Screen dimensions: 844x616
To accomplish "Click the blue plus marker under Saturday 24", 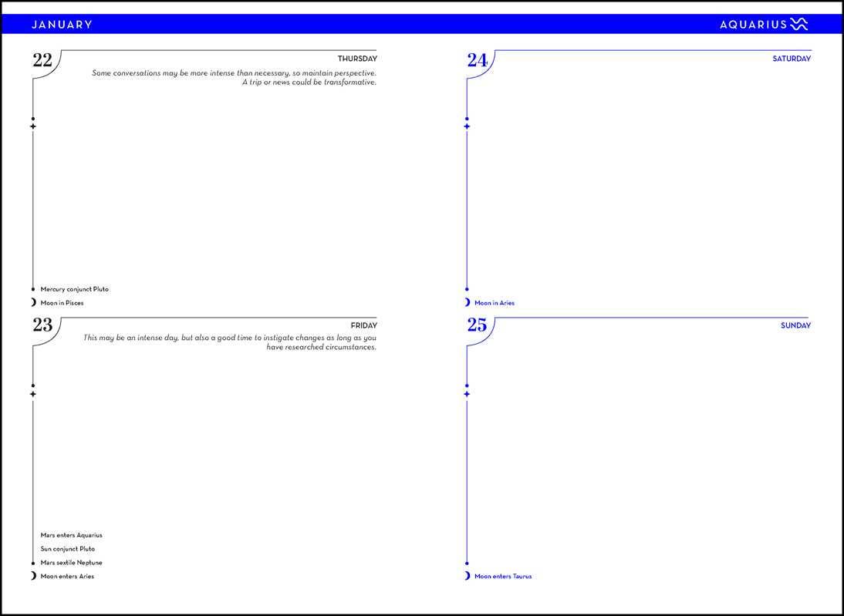I will point(467,126).
